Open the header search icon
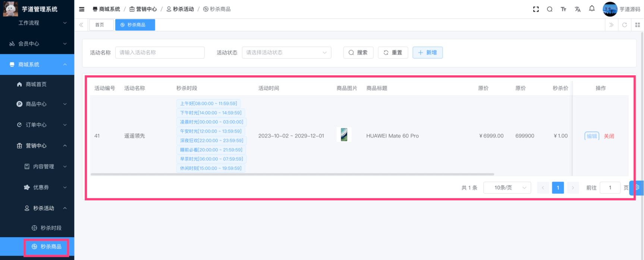 [x=550, y=9]
